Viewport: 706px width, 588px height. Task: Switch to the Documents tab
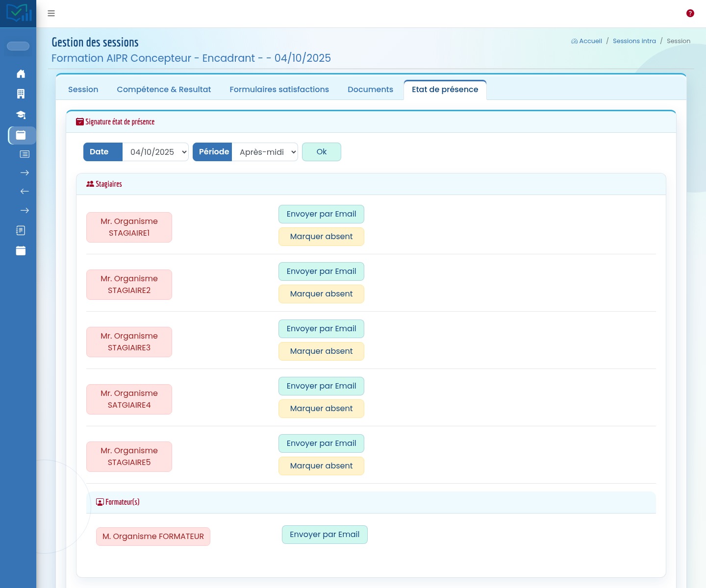pos(371,89)
